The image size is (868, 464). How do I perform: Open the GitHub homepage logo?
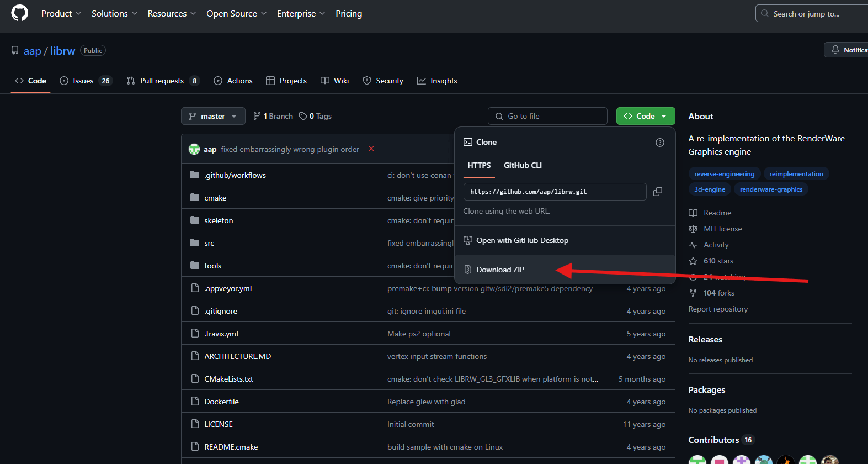(20, 13)
